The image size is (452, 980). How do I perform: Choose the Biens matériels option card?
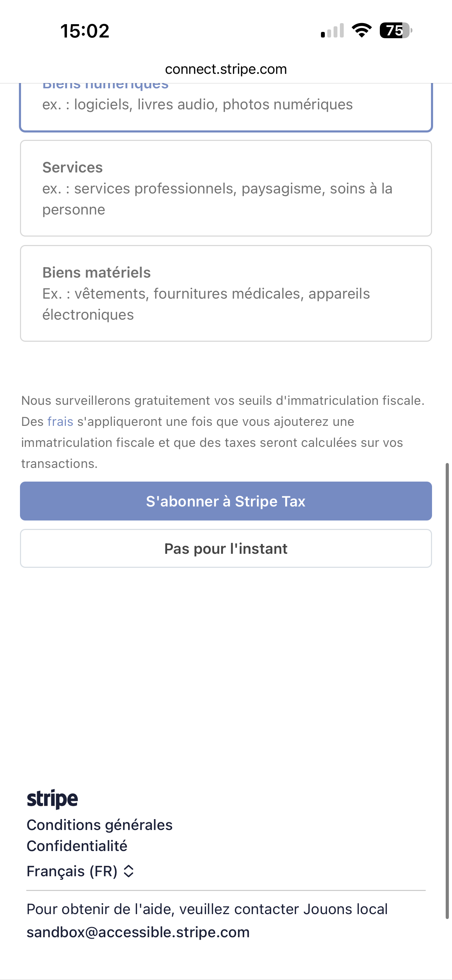coord(226,293)
